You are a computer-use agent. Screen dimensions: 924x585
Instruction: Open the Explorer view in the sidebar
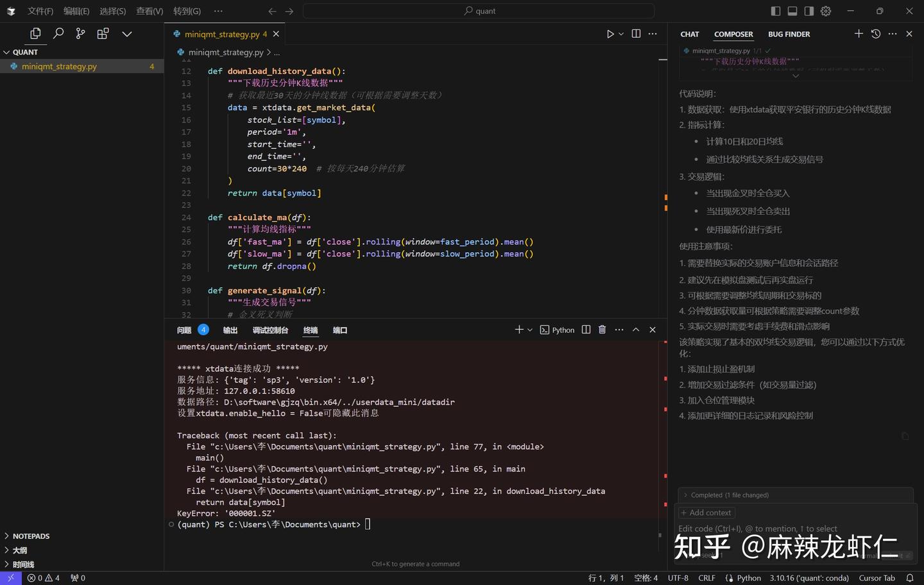click(x=35, y=33)
